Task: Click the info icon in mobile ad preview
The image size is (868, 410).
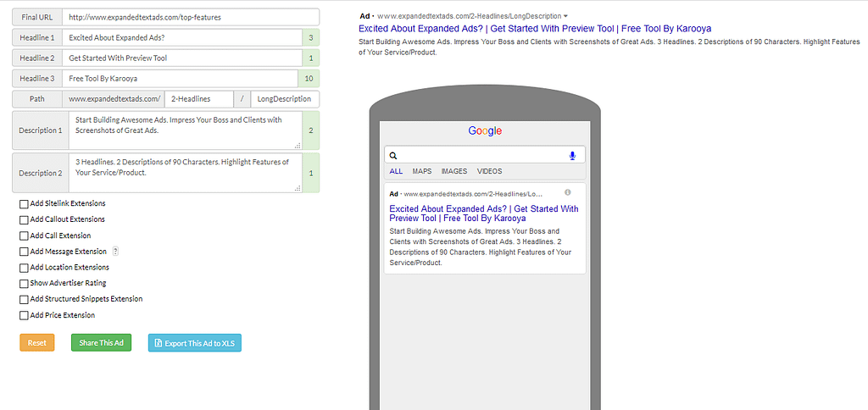Action: click(567, 192)
